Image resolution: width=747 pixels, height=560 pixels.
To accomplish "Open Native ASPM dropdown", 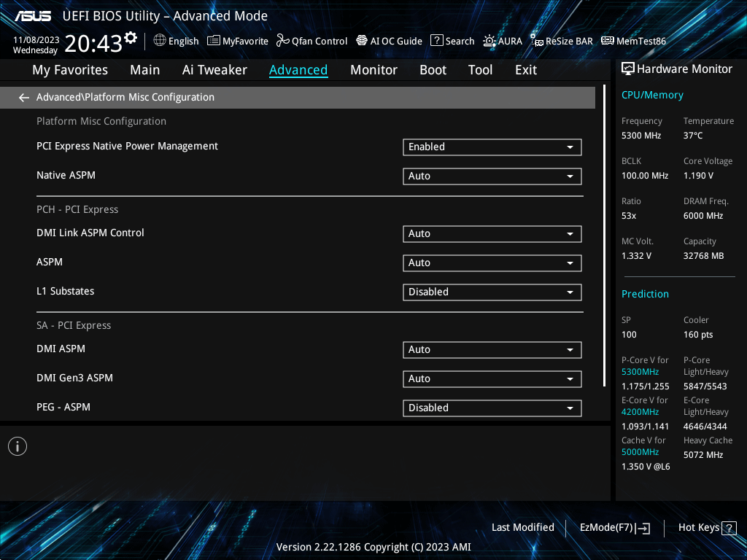I will (492, 176).
